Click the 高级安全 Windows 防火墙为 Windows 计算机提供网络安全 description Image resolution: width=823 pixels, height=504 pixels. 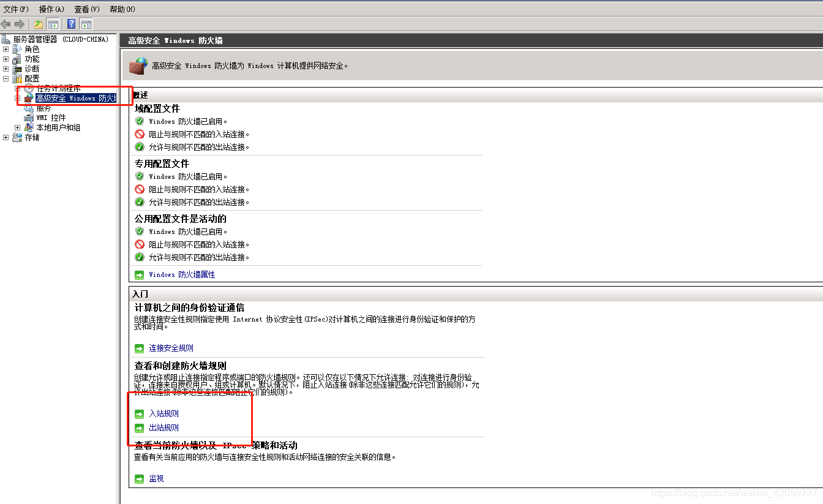(x=250, y=66)
